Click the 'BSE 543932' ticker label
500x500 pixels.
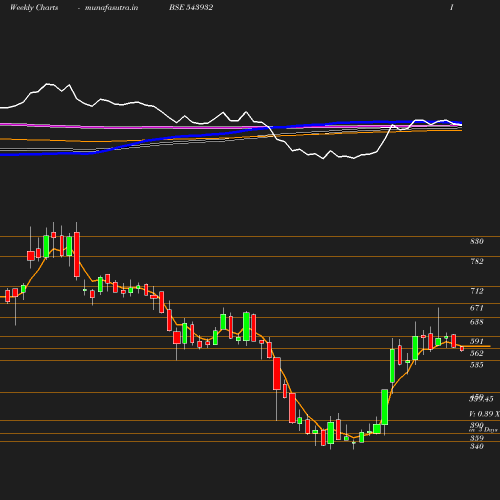click(x=191, y=7)
